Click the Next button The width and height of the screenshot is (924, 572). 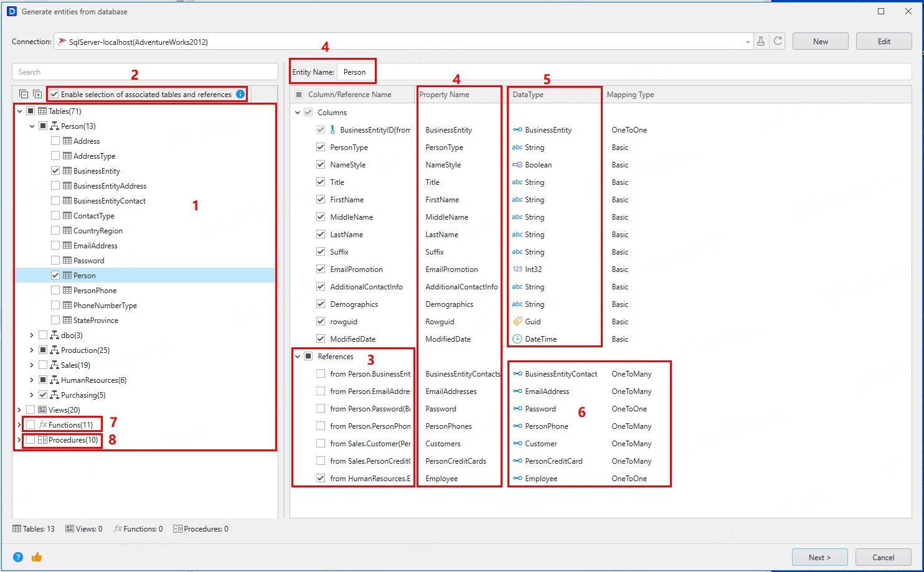click(x=819, y=557)
